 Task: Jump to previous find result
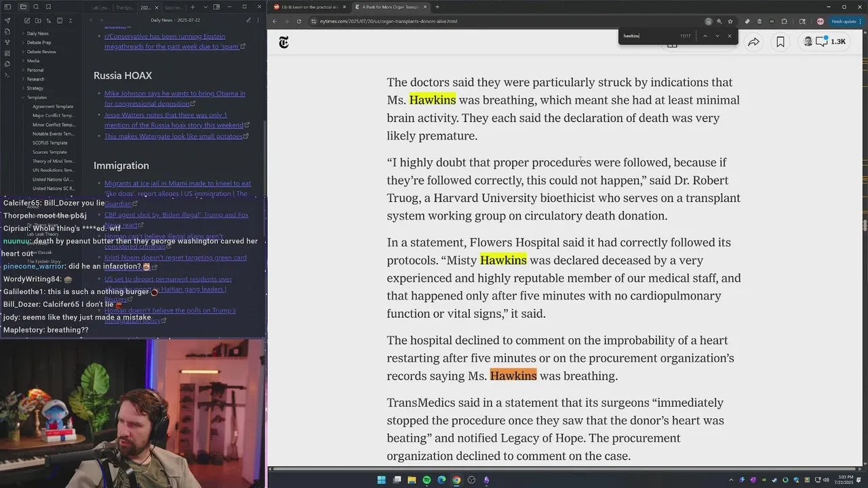[705, 36]
